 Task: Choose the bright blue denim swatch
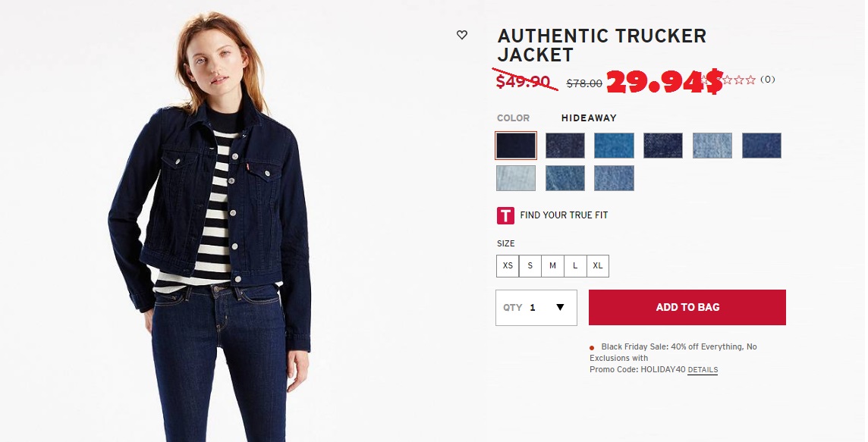615,146
